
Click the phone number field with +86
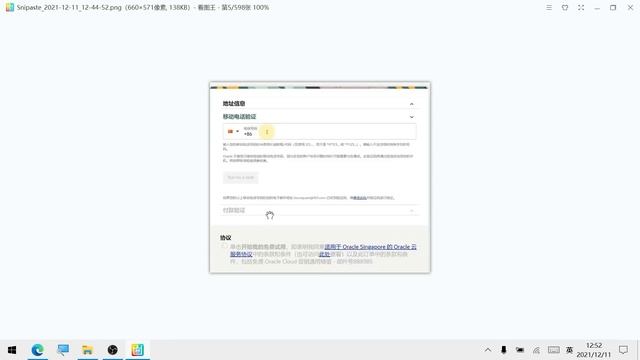[320, 131]
